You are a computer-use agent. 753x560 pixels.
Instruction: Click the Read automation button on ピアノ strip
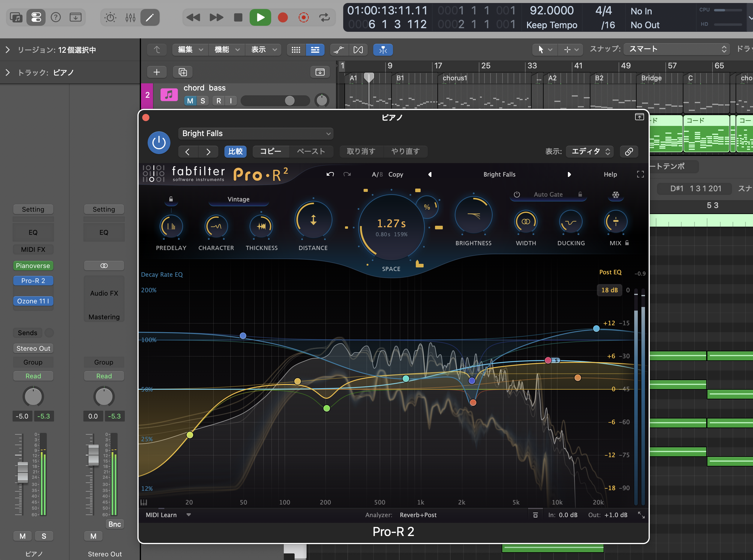pyautogui.click(x=33, y=376)
